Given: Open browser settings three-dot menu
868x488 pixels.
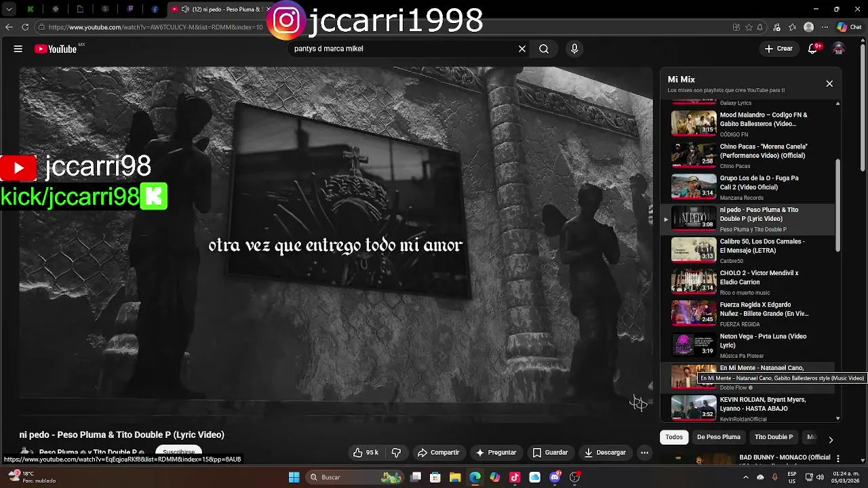Looking at the screenshot, I should 825,27.
